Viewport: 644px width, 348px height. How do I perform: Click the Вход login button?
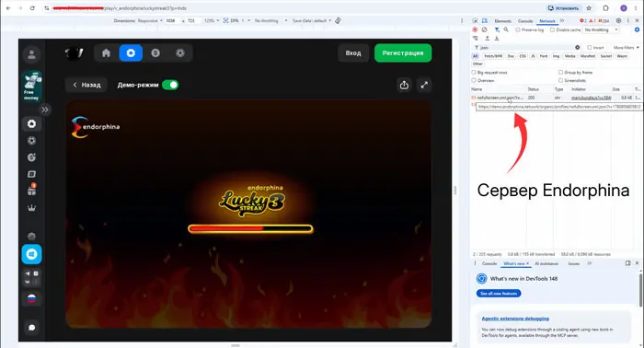353,53
